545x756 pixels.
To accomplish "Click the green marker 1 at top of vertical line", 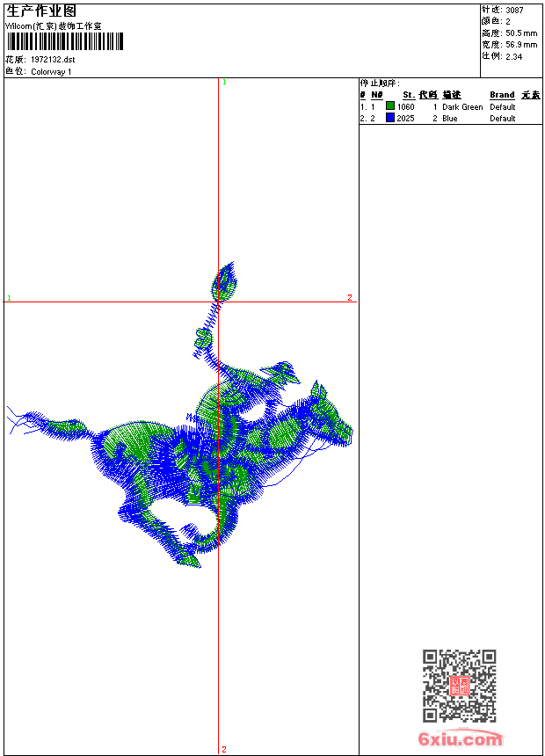I will click(x=224, y=82).
